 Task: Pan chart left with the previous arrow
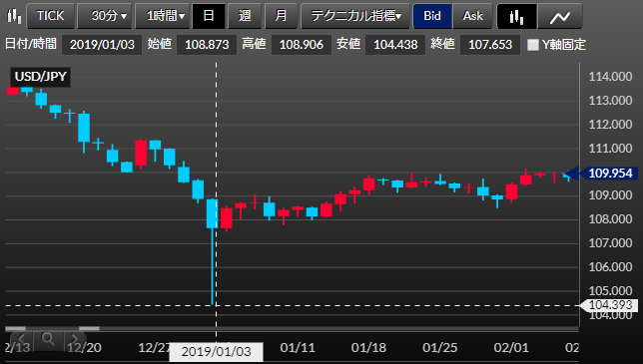click(x=21, y=339)
